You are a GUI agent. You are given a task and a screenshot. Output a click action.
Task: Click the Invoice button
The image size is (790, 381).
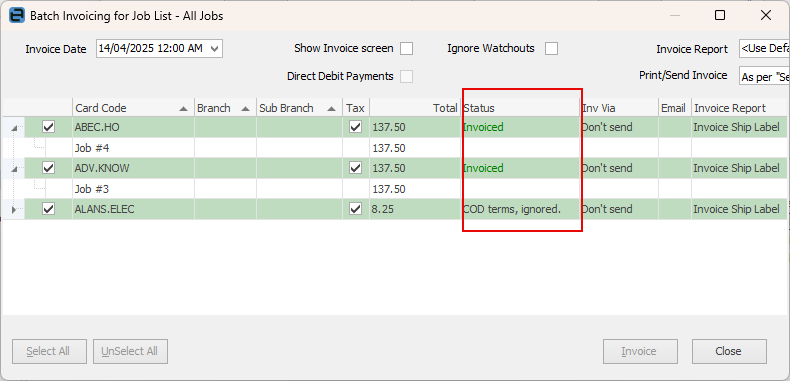(640, 351)
